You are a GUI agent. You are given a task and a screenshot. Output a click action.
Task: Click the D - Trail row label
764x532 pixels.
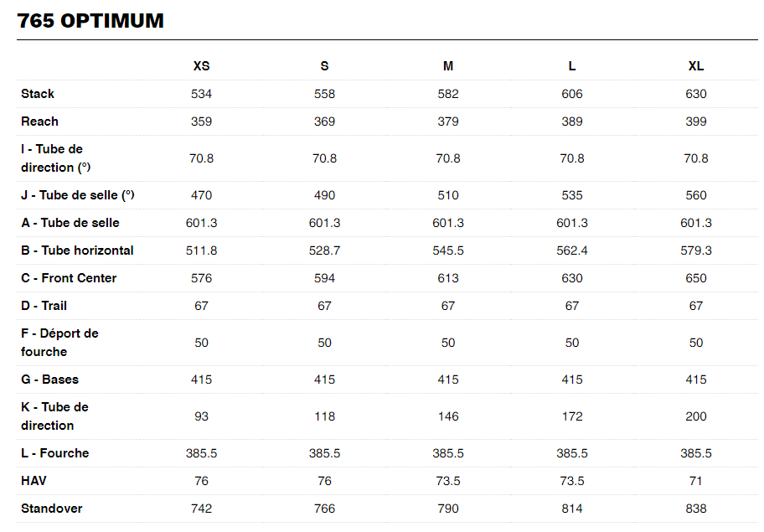[x=44, y=306]
